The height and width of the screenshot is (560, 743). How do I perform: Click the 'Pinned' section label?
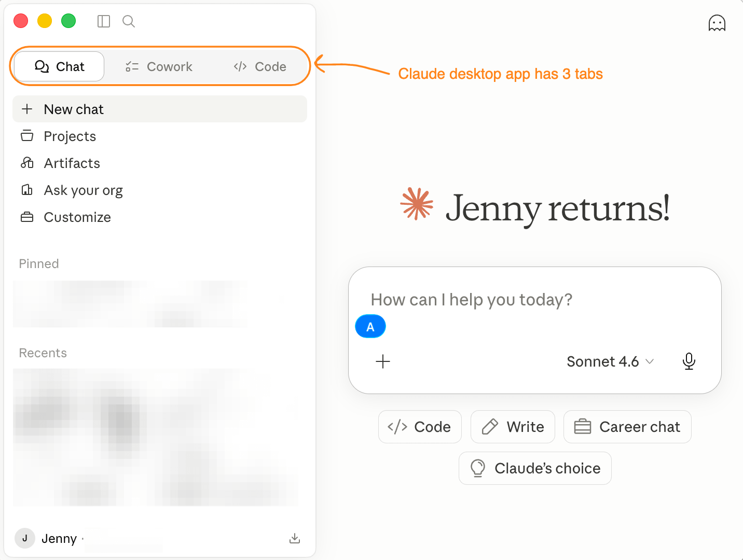(x=39, y=263)
